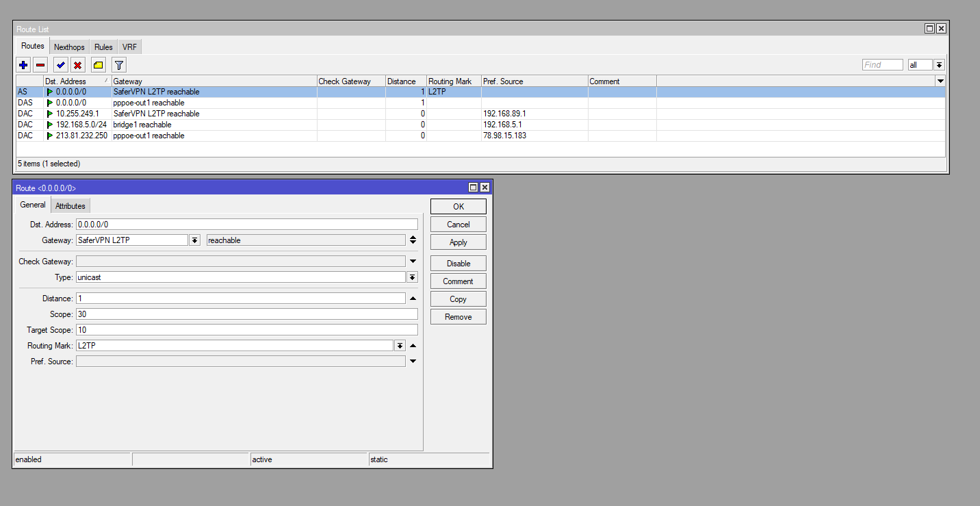This screenshot has height=506, width=980.
Task: Select the DAS 0.0.0.0/0 pppoe-out1 route
Action: pos(480,103)
